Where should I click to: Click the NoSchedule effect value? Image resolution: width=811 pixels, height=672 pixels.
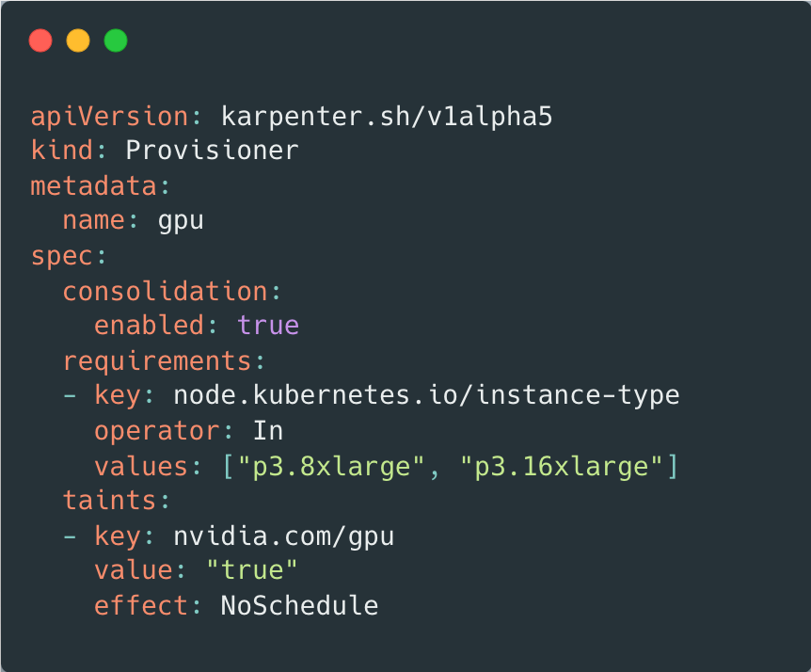click(x=299, y=605)
